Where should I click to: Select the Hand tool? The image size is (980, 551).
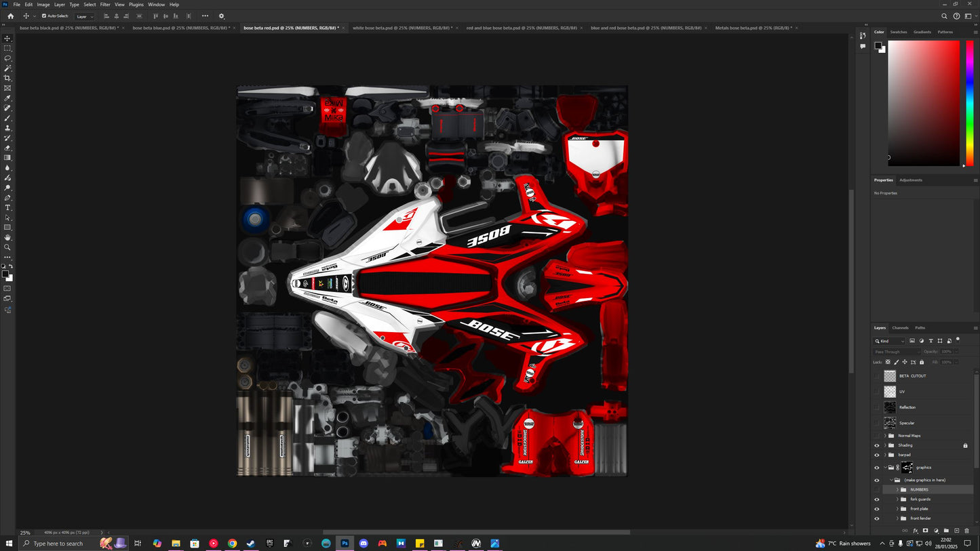click(7, 237)
